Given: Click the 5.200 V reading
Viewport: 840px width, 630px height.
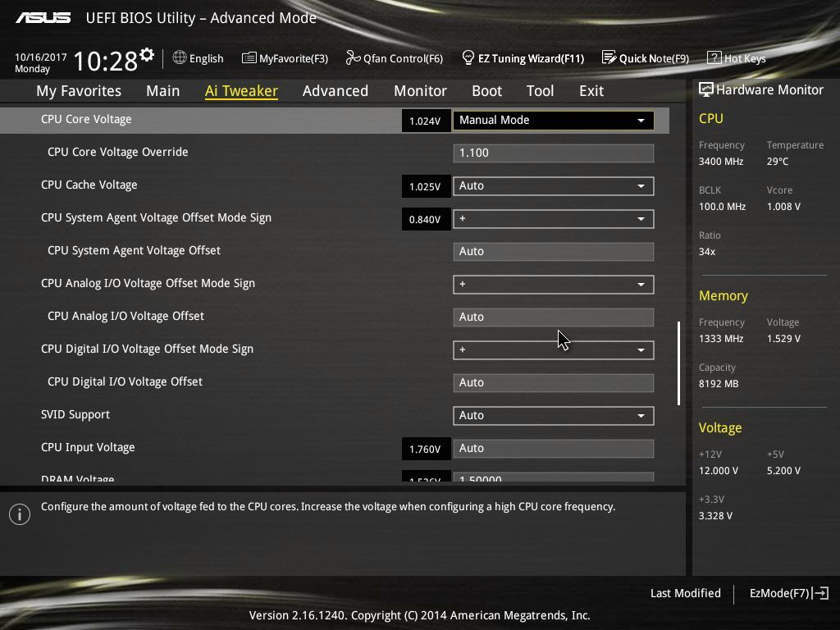Looking at the screenshot, I should (783, 470).
